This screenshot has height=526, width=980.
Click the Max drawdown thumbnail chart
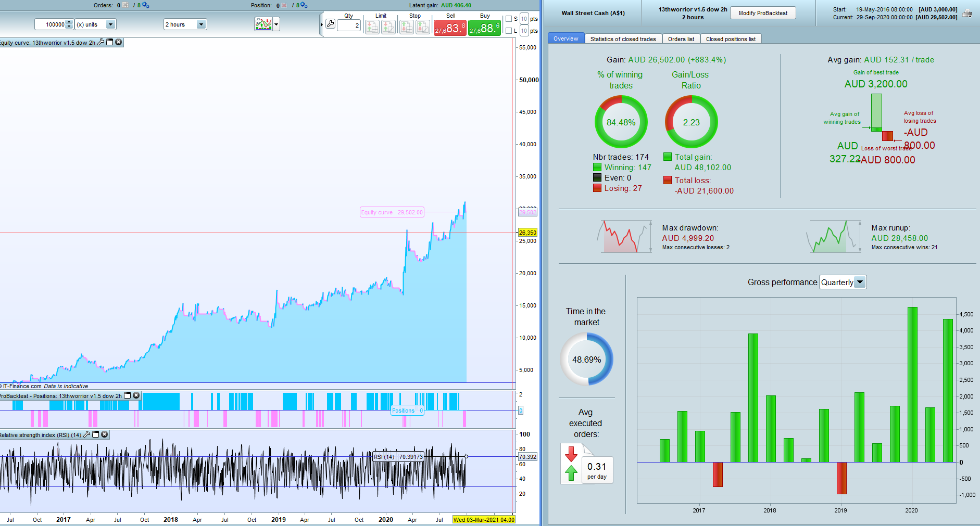(624, 237)
